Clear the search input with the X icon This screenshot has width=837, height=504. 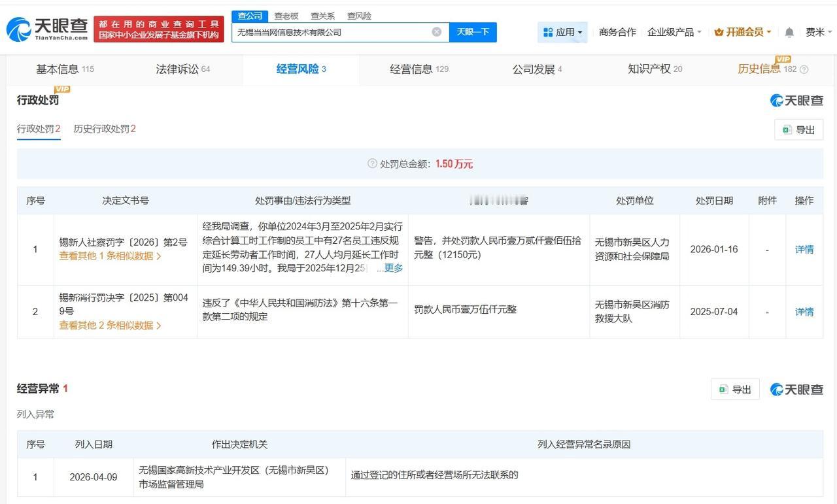[436, 31]
